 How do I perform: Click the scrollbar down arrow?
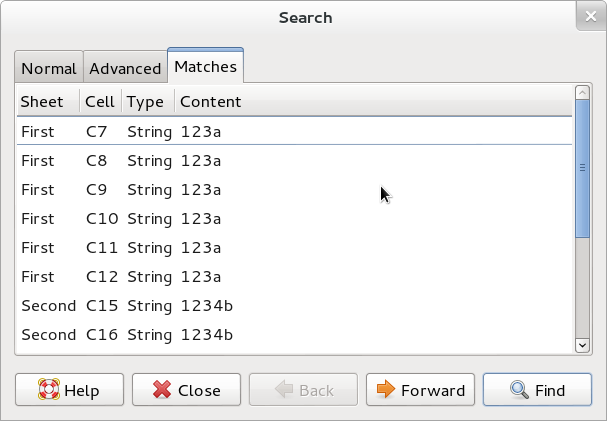pos(582,345)
